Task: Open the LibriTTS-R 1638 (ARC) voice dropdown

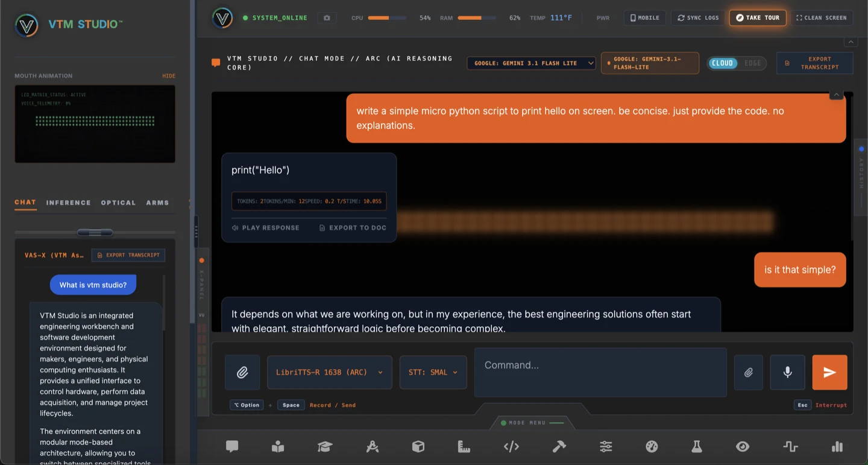Action: pos(329,372)
